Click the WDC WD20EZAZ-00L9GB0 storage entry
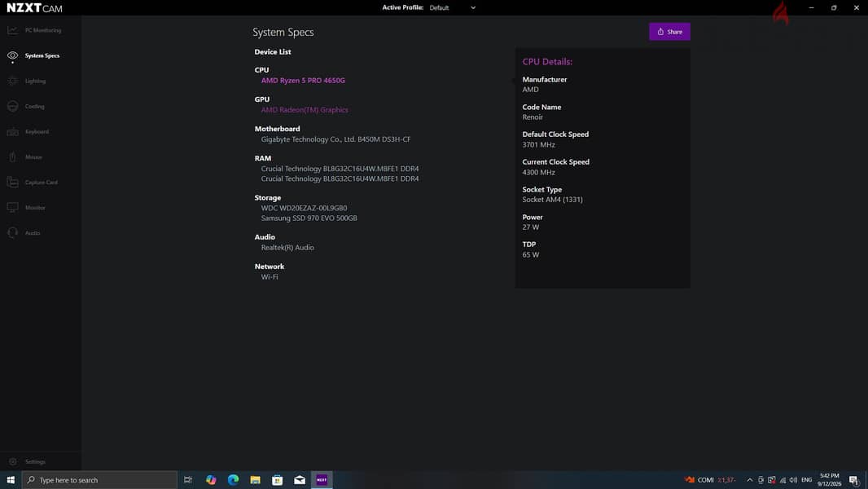 pos(304,208)
